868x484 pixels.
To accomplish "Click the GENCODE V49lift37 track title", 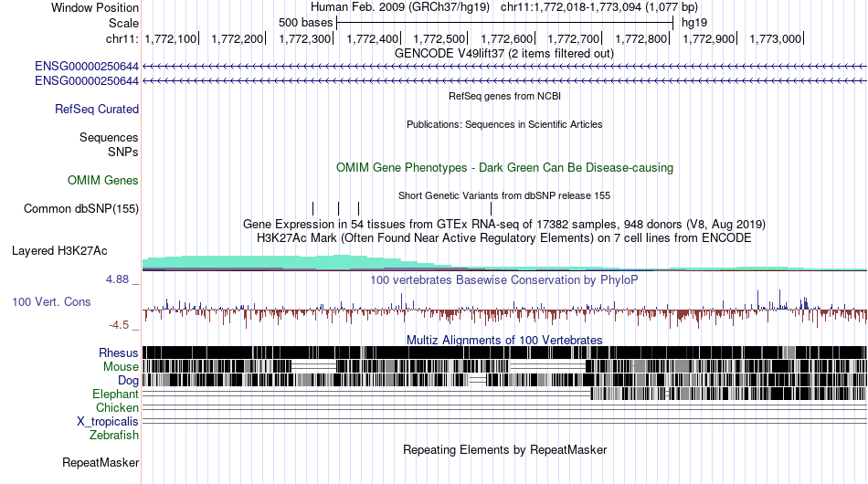I will 503,54.
